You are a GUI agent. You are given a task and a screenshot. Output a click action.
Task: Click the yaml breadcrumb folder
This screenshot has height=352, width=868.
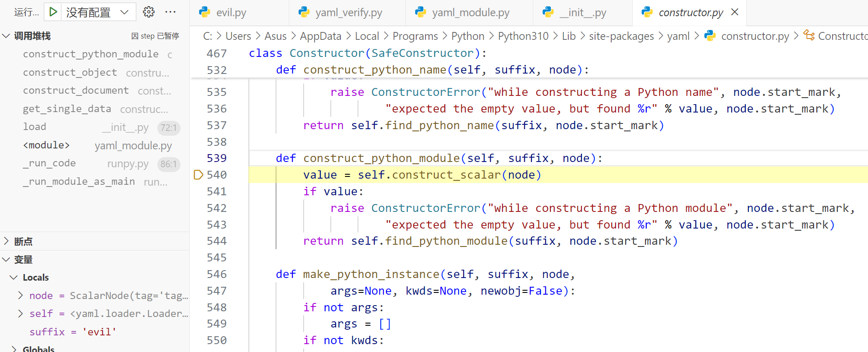click(678, 36)
